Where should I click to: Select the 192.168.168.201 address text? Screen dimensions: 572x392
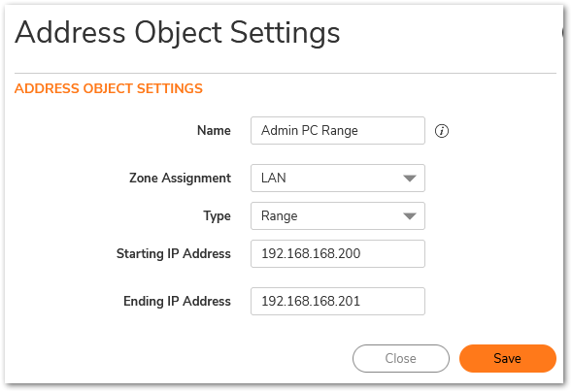[x=311, y=302]
